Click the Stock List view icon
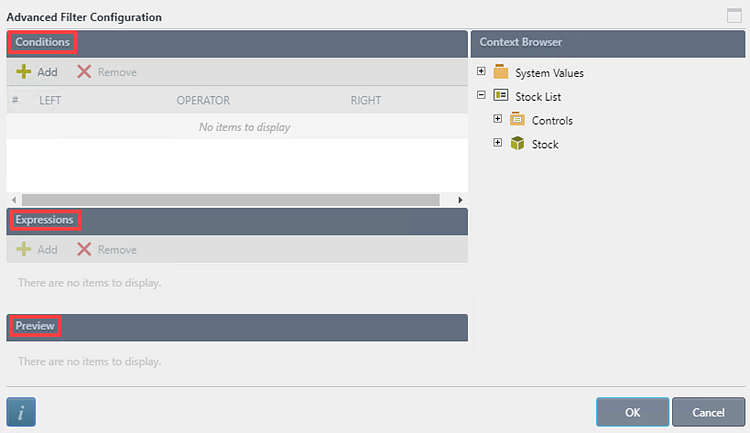The width and height of the screenshot is (750, 433). click(501, 96)
